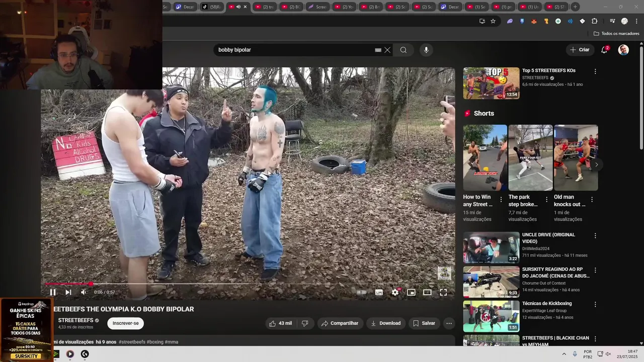The width and height of the screenshot is (644, 362).
Task: Close the active YouTube tab
Action: pos(245,7)
